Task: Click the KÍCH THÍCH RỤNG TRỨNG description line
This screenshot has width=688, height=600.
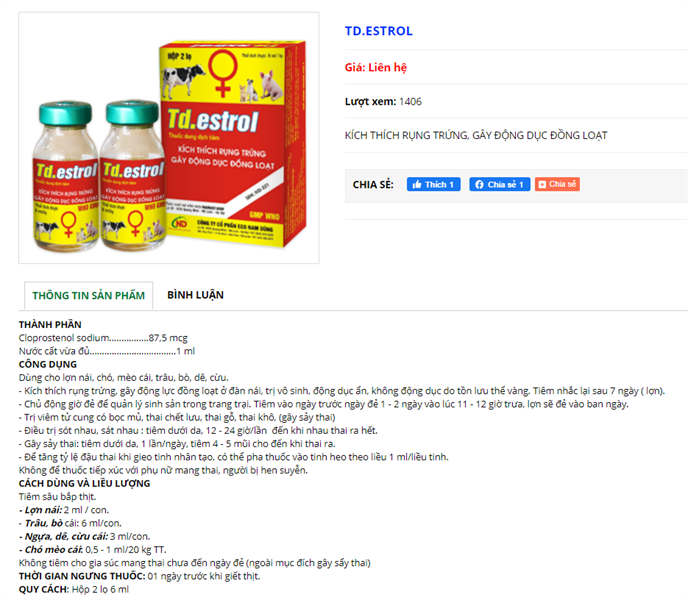Action: 476,135
